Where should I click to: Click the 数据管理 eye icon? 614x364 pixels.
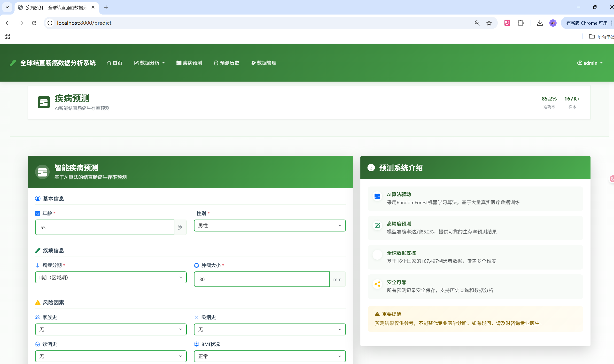[253, 63]
